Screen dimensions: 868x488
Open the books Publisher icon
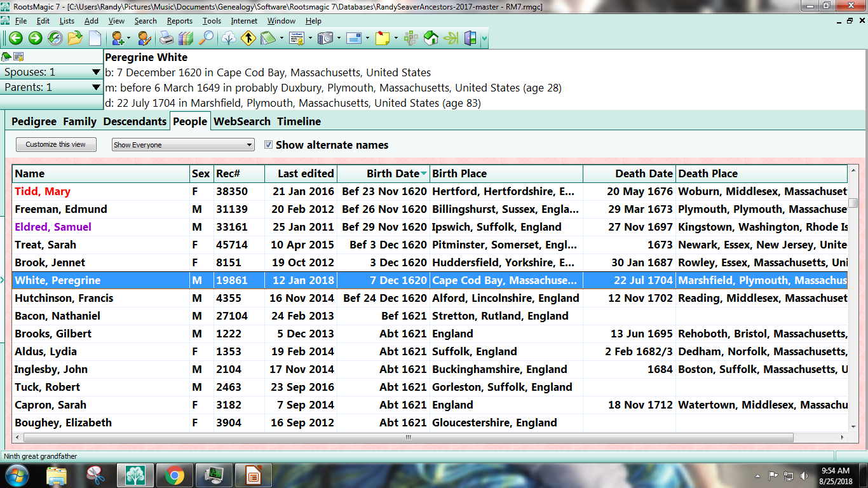(186, 38)
